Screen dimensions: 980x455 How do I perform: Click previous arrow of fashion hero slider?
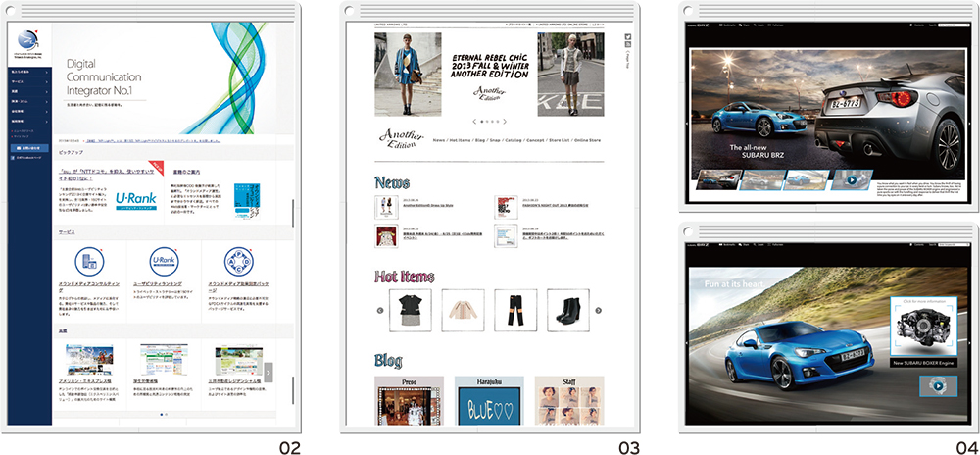[x=474, y=122]
